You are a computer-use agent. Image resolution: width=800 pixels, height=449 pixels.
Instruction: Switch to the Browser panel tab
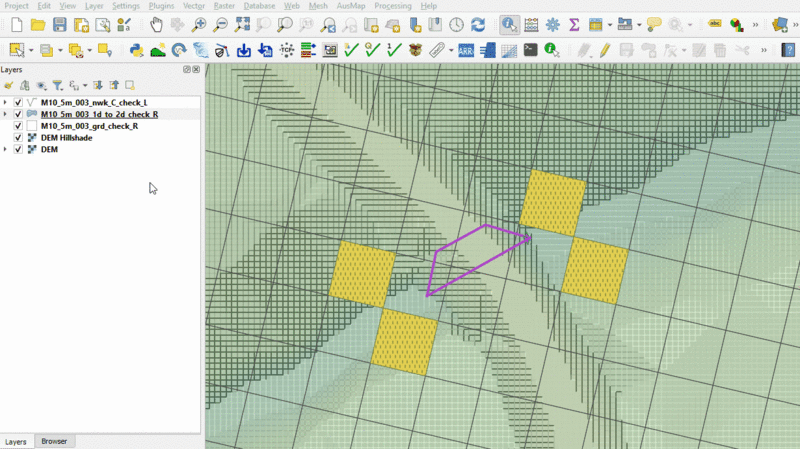[x=54, y=441]
